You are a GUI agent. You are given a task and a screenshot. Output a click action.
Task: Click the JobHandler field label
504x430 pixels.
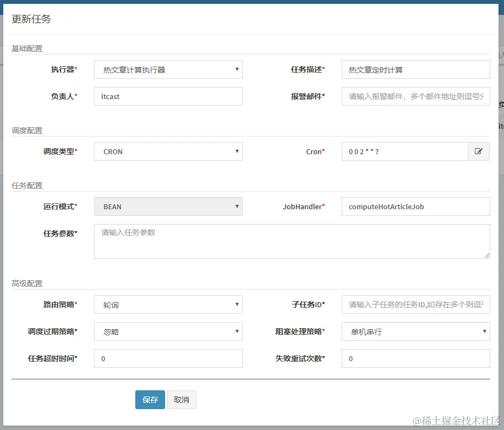[304, 207]
